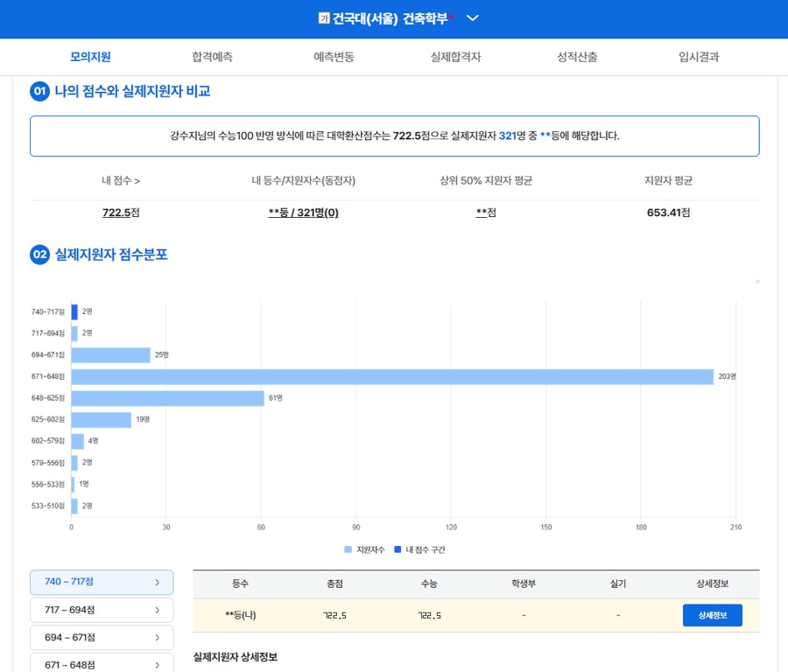Click the '가' group badge icon in header
The image size is (788, 672).
324,18
